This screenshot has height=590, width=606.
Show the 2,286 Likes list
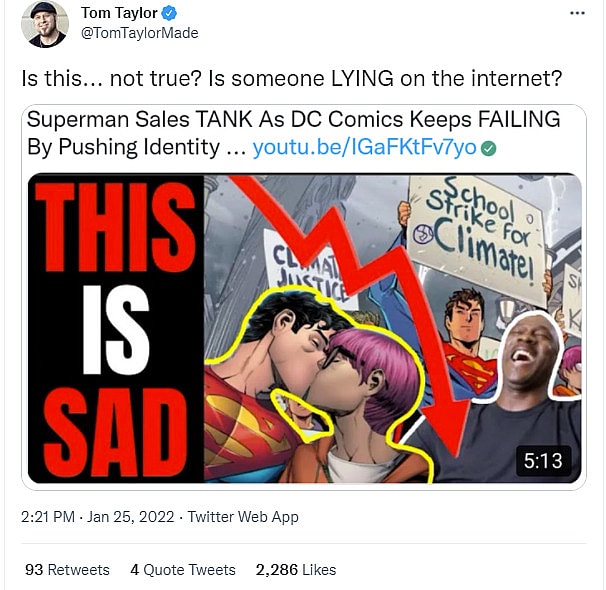(x=295, y=569)
